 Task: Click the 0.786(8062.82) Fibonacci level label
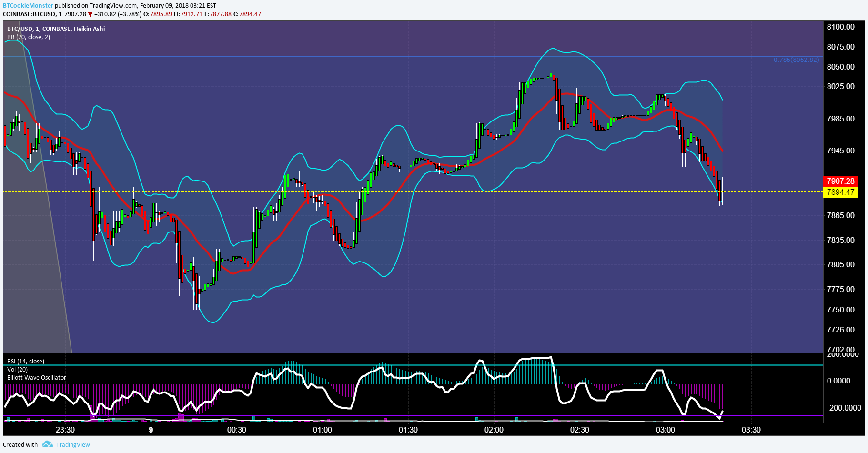(x=796, y=60)
